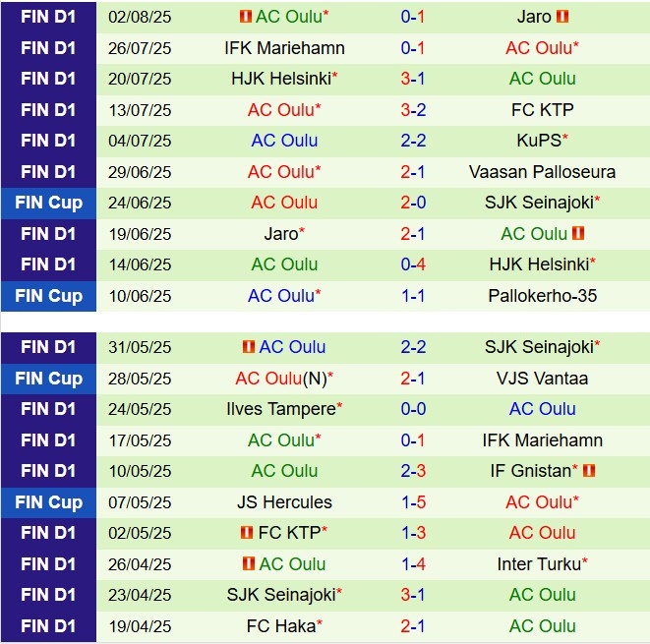Click FIN Cup label on the 07/05/25 row
Image resolution: width=650 pixels, height=644 pixels.
point(48,502)
